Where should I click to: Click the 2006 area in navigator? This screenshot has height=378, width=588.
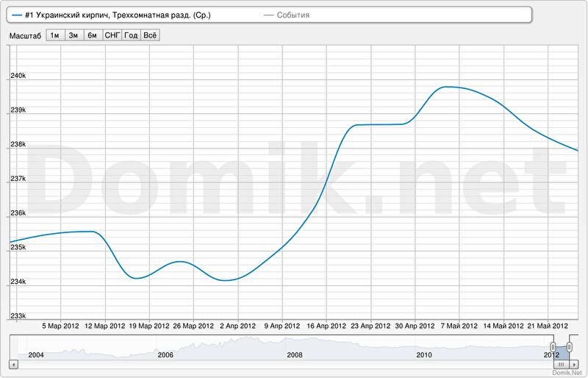(165, 347)
